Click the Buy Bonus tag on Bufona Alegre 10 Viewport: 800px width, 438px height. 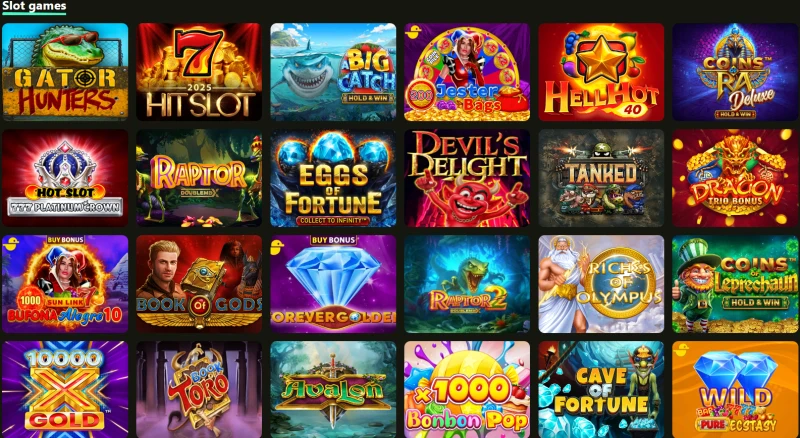(65, 239)
